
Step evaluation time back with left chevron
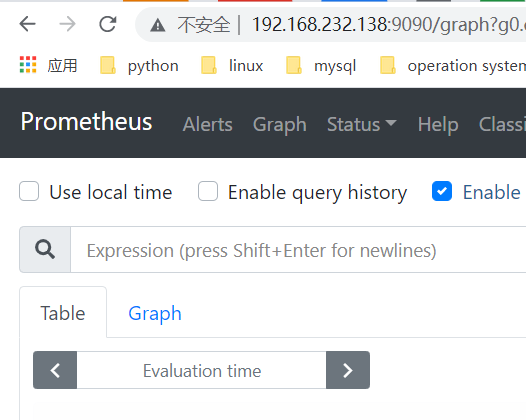55,370
